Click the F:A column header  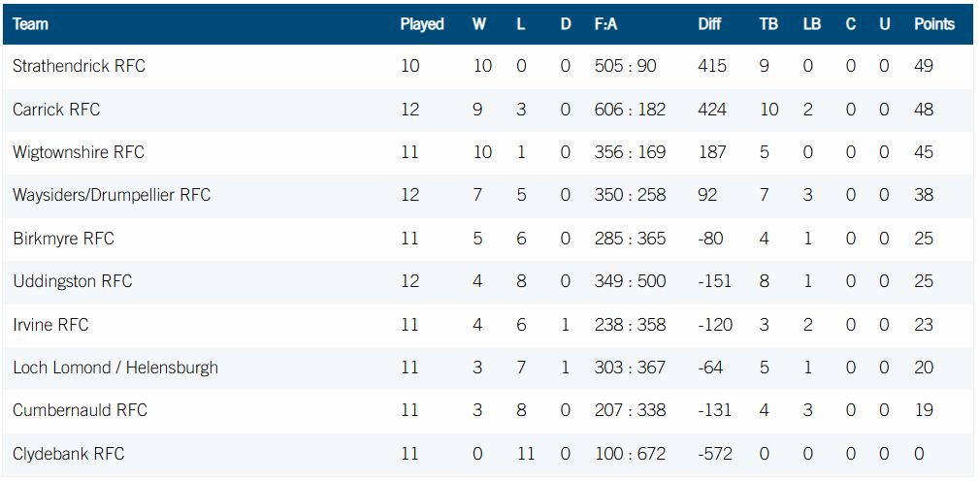605,24
